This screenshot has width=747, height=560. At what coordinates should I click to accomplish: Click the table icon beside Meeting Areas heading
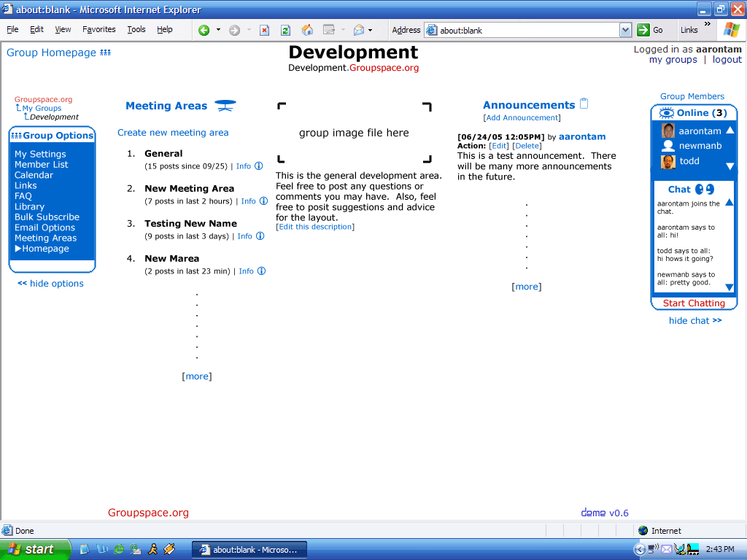tap(225, 105)
